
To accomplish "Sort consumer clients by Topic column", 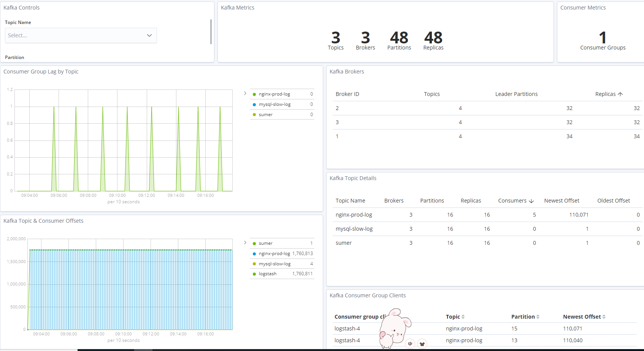I will [455, 317].
